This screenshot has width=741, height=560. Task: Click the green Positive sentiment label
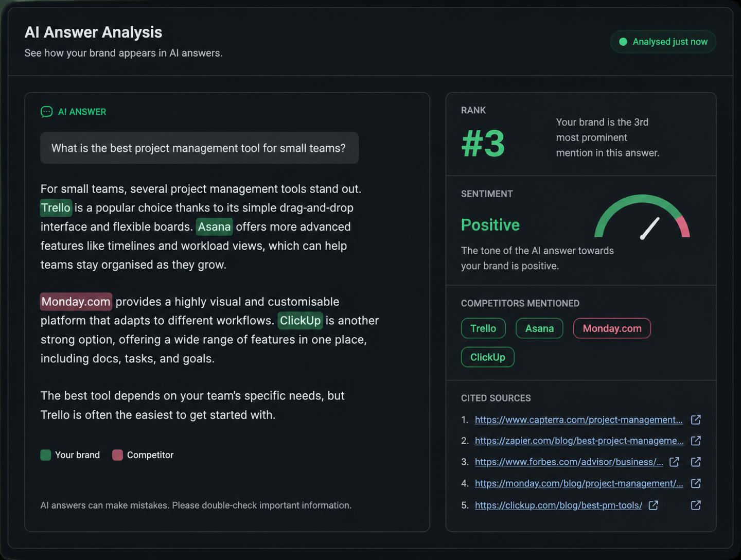[x=490, y=225]
